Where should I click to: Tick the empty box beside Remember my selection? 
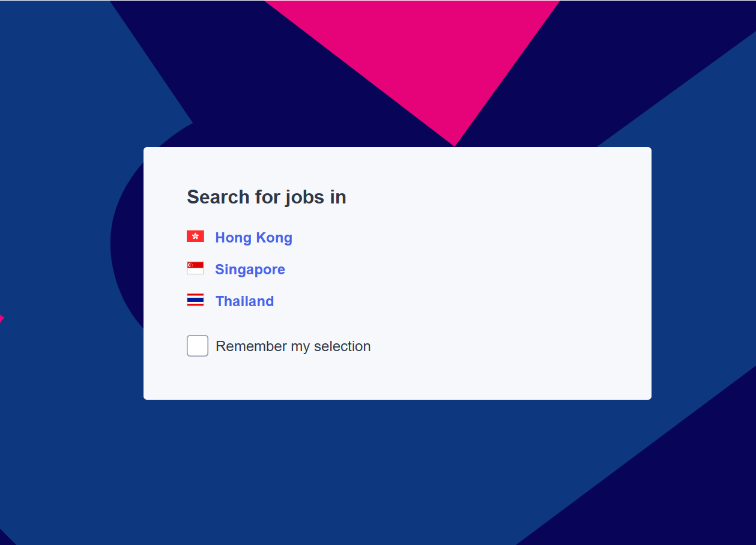tap(198, 346)
